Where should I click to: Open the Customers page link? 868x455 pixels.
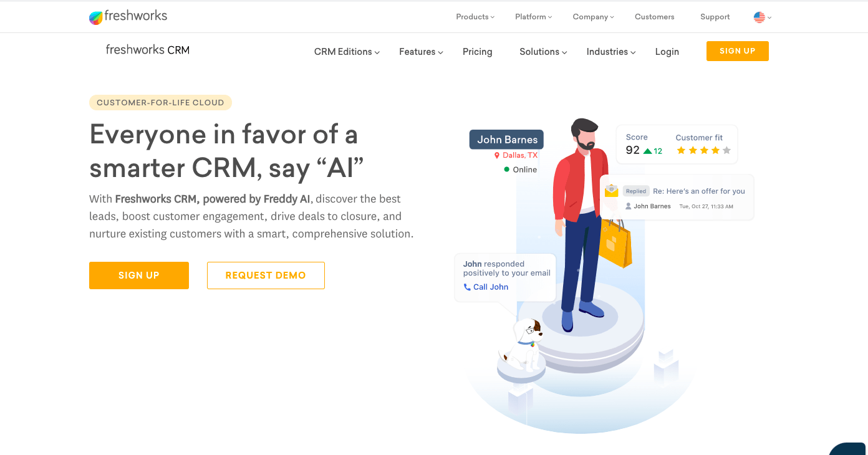click(655, 17)
